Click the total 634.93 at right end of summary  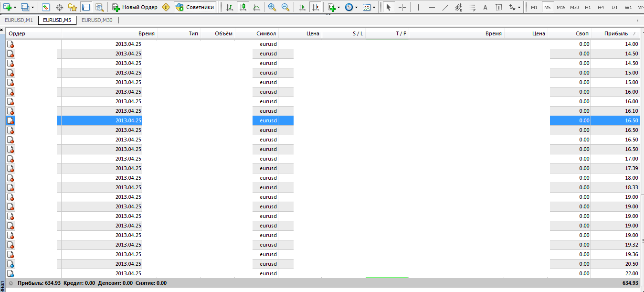(x=630, y=283)
